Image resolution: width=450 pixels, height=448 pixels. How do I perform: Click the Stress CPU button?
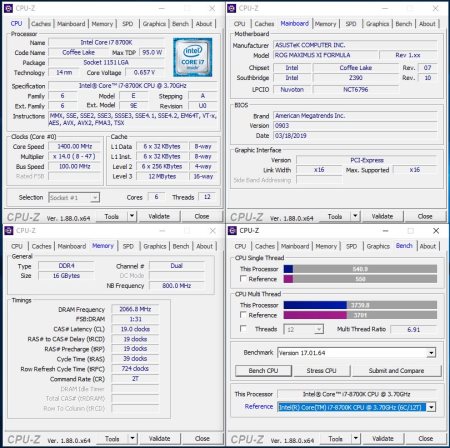322,371
